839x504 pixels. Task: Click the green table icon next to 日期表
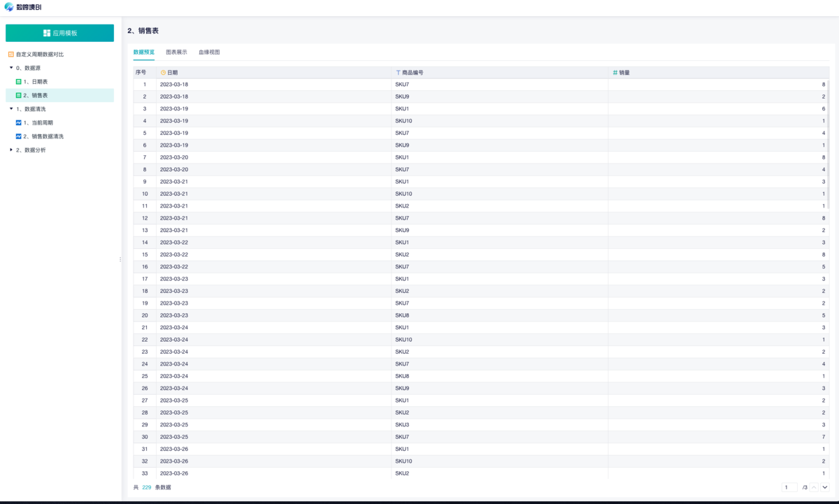point(19,82)
